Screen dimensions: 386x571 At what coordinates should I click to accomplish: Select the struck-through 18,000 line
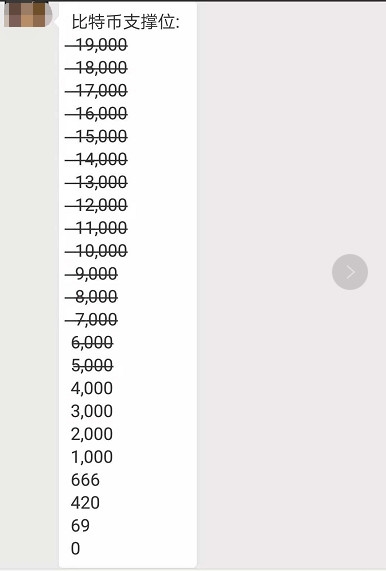(x=96, y=68)
